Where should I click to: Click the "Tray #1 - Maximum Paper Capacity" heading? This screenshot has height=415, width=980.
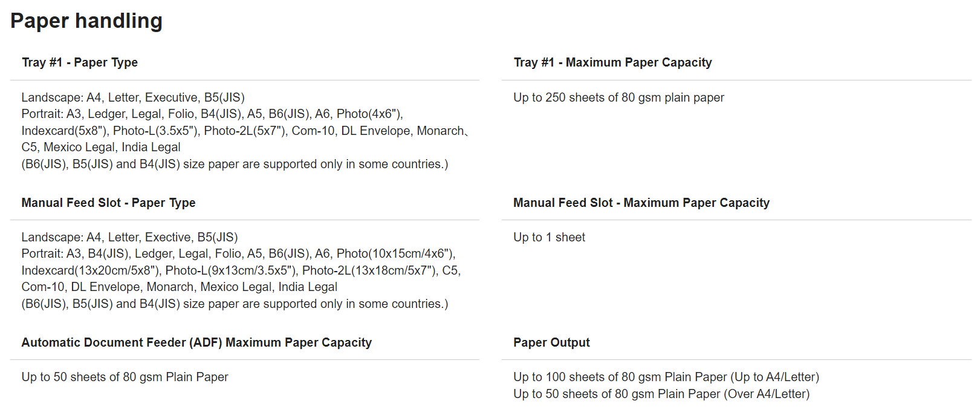[x=612, y=62]
